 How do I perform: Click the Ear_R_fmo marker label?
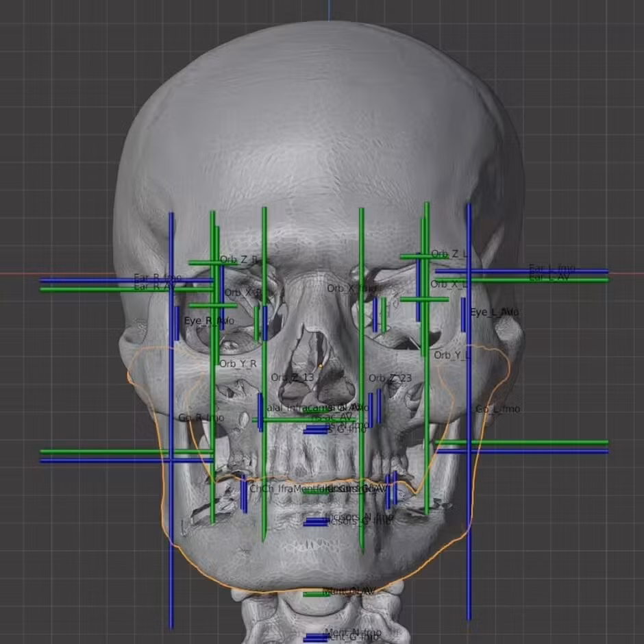[158, 277]
